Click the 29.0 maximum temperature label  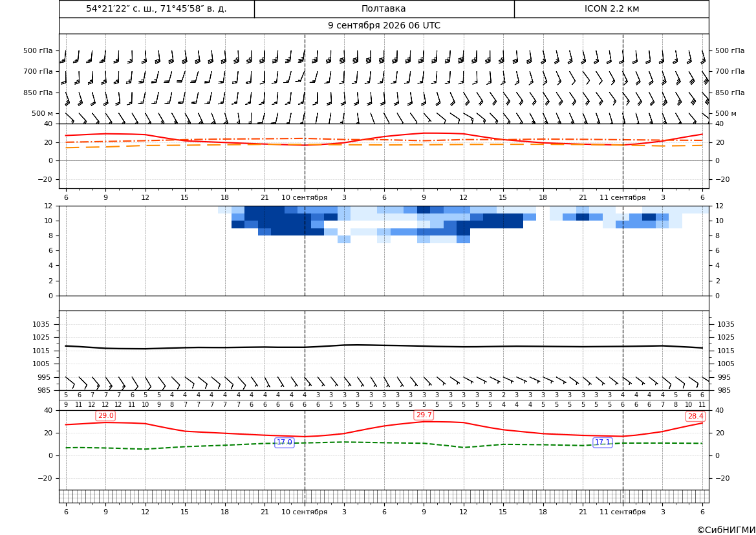tap(105, 416)
